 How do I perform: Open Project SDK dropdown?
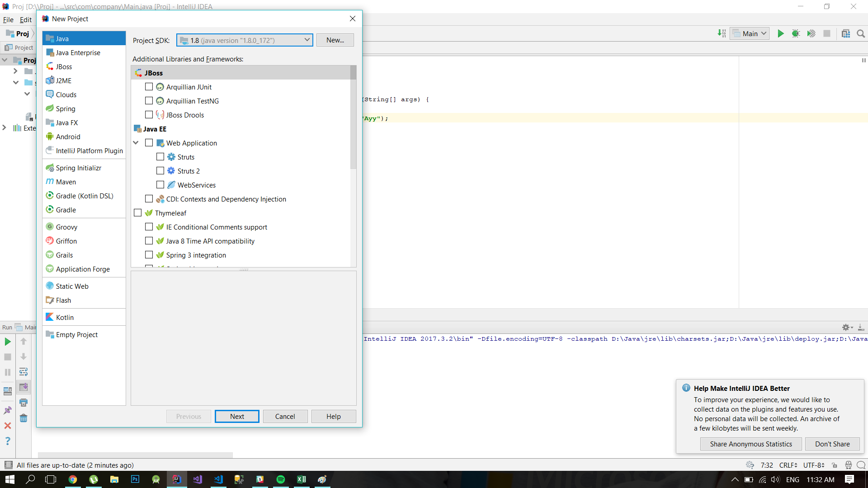(245, 40)
